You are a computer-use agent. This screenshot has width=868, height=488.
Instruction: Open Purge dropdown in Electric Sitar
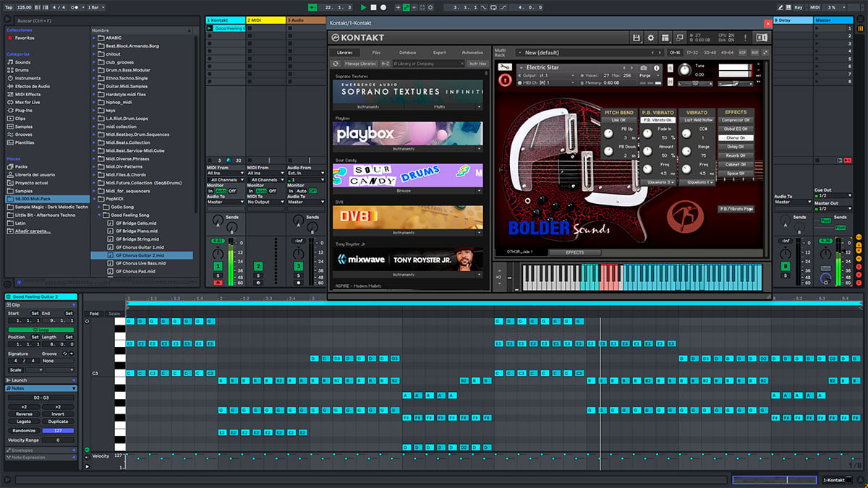[648, 76]
